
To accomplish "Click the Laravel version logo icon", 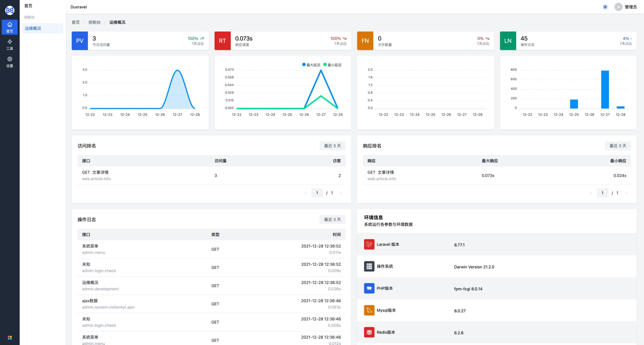I will (x=369, y=244).
